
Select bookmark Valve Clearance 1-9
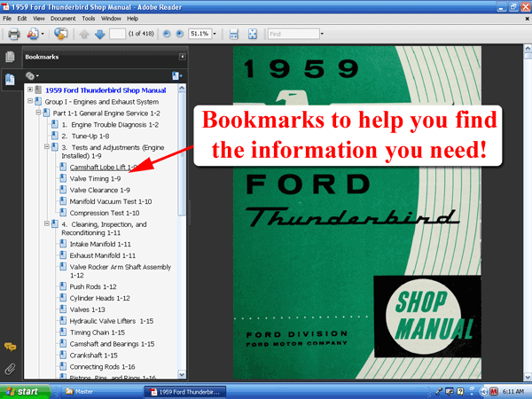[99, 190]
